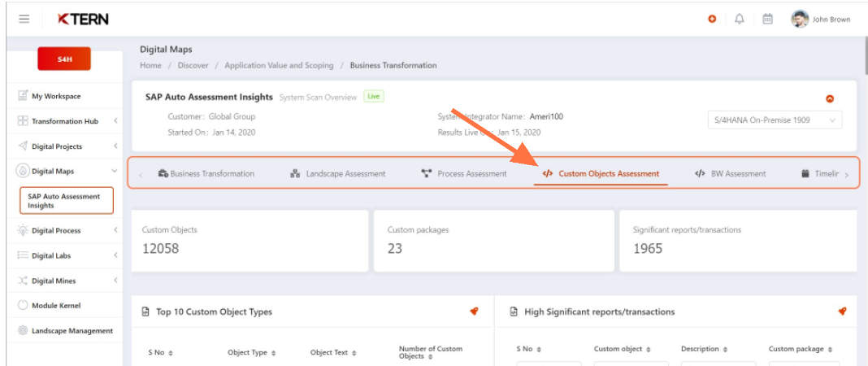Click the KTERN logo
Viewport: 868px width, 366px height.
[83, 20]
